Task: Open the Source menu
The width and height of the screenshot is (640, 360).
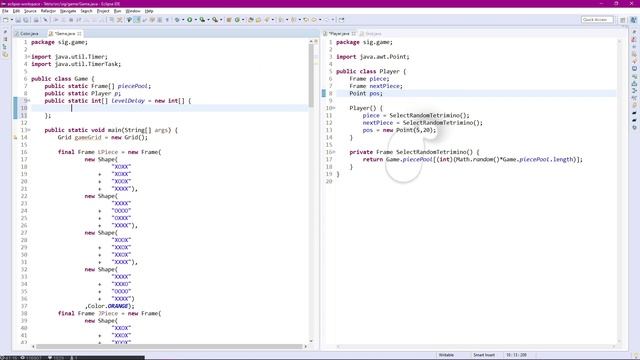Action: tap(30, 11)
